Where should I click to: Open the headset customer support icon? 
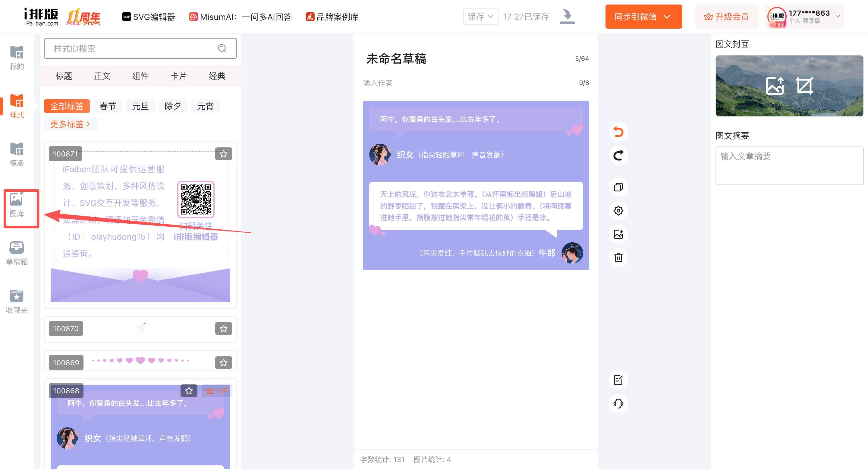point(618,403)
